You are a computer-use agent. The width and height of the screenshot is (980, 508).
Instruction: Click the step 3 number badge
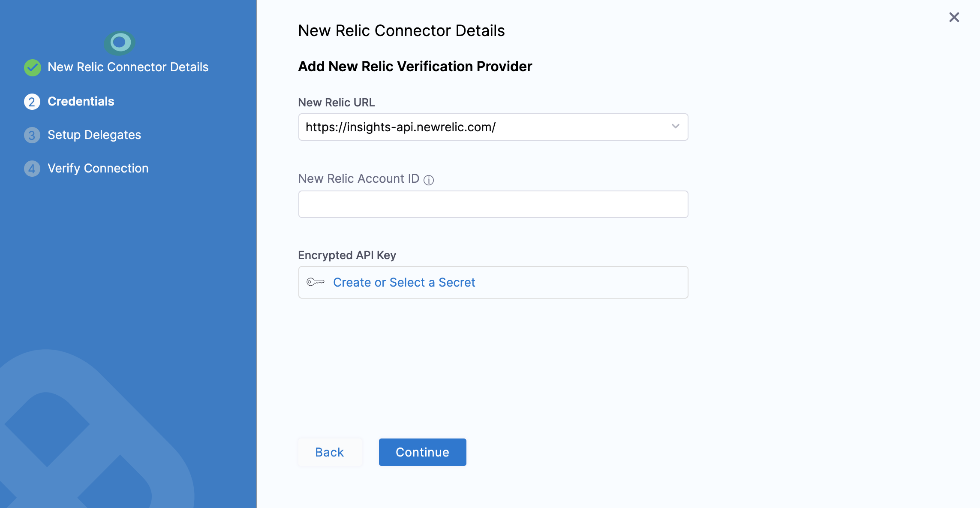click(x=32, y=135)
